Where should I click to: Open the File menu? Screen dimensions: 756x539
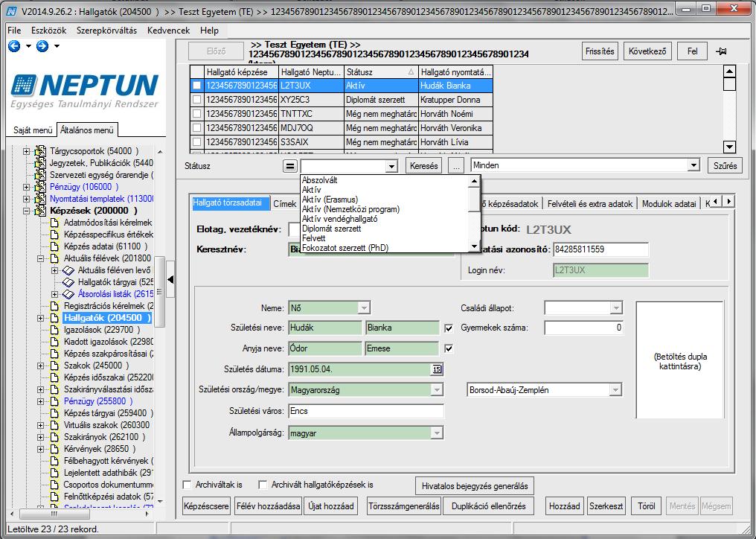point(14,31)
